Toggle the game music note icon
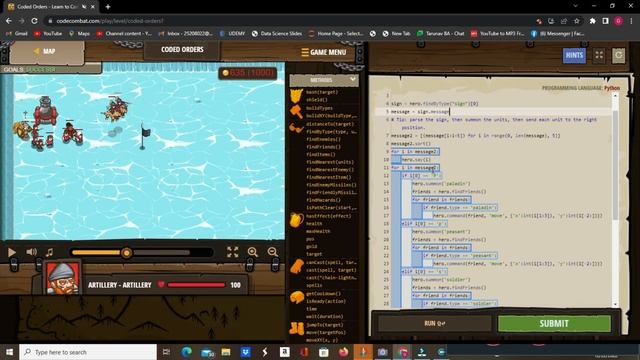This screenshot has width=640, height=360. tap(49, 252)
